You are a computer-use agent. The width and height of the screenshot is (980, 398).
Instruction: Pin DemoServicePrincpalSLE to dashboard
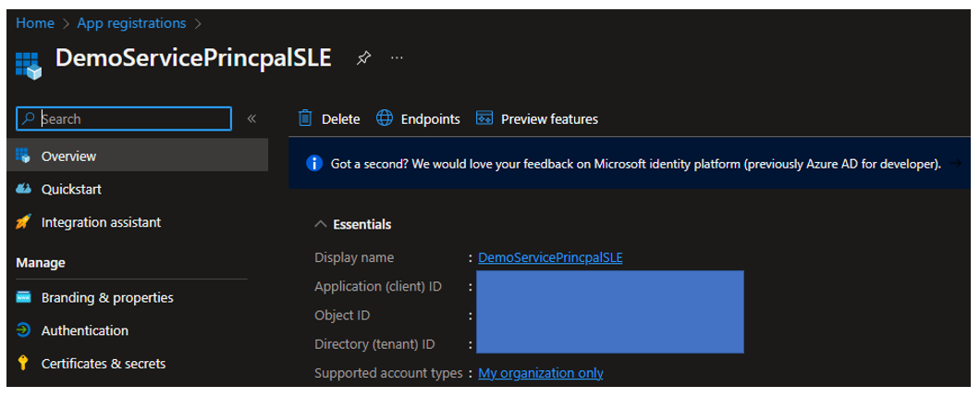pos(363,58)
